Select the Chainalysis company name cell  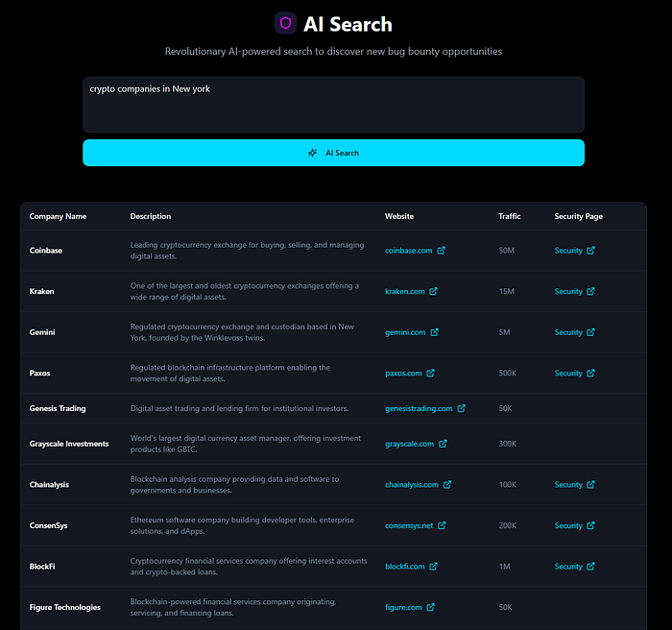pos(49,485)
